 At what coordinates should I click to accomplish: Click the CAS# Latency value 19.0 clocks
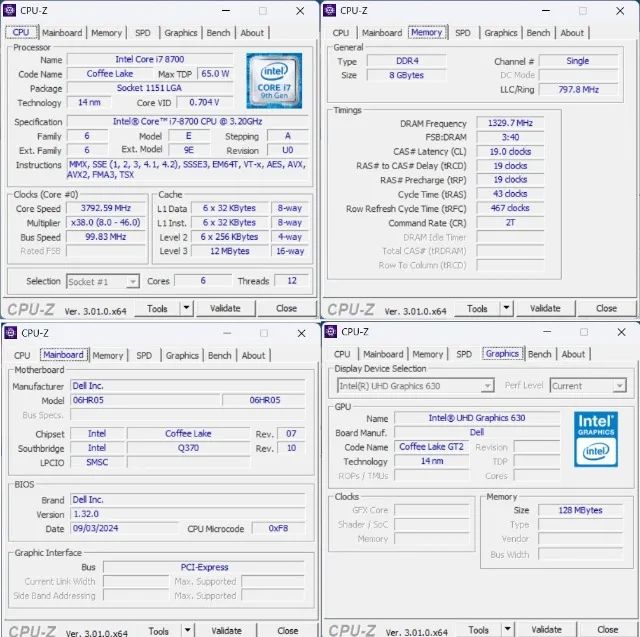[510, 152]
